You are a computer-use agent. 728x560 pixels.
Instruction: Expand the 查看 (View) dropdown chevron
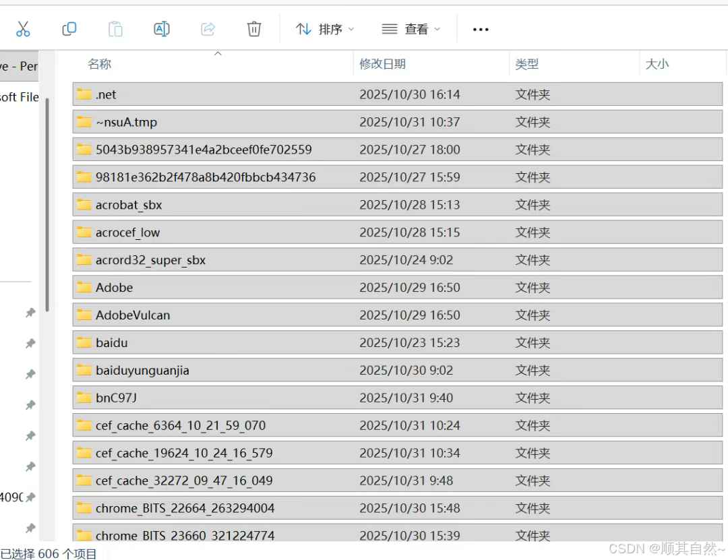click(x=436, y=29)
